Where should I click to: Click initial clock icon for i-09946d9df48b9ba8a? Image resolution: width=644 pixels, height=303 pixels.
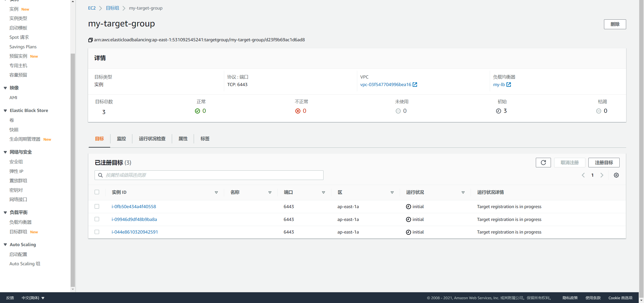point(409,219)
